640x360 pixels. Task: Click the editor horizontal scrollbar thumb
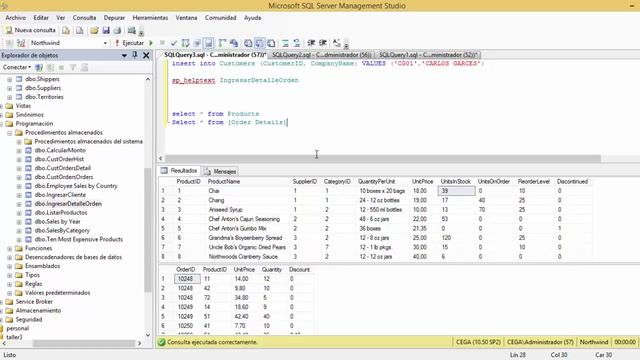(x=382, y=158)
